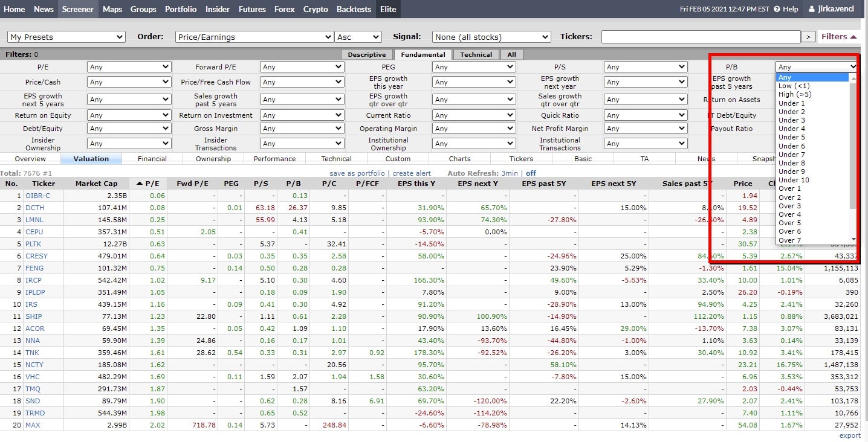
Task: Click inside the Tickers input field
Action: click(701, 37)
